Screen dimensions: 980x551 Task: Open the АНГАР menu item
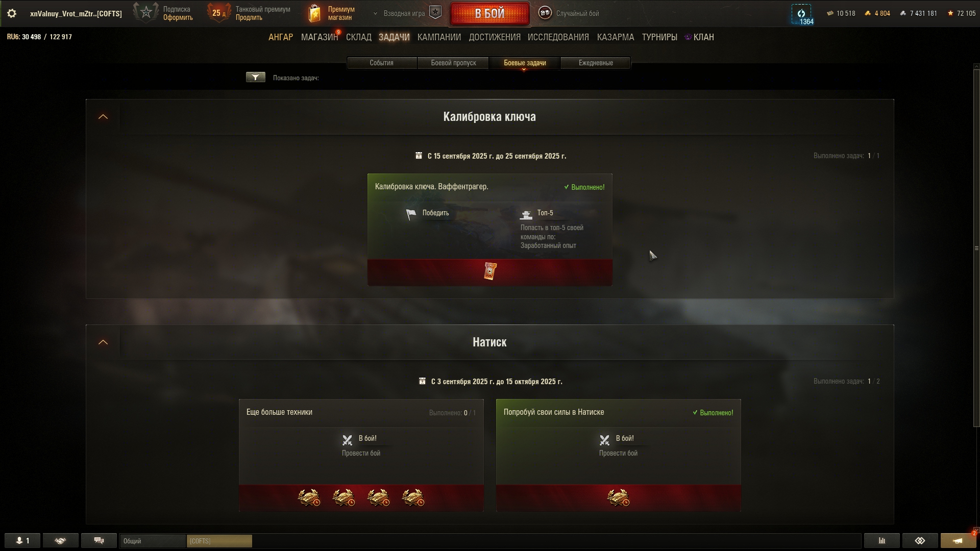point(281,37)
